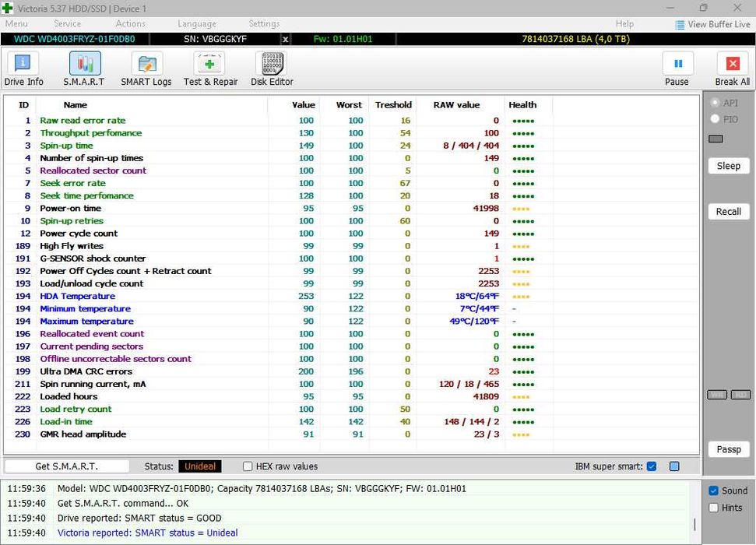Select the HDA Temperature row

coord(351,296)
